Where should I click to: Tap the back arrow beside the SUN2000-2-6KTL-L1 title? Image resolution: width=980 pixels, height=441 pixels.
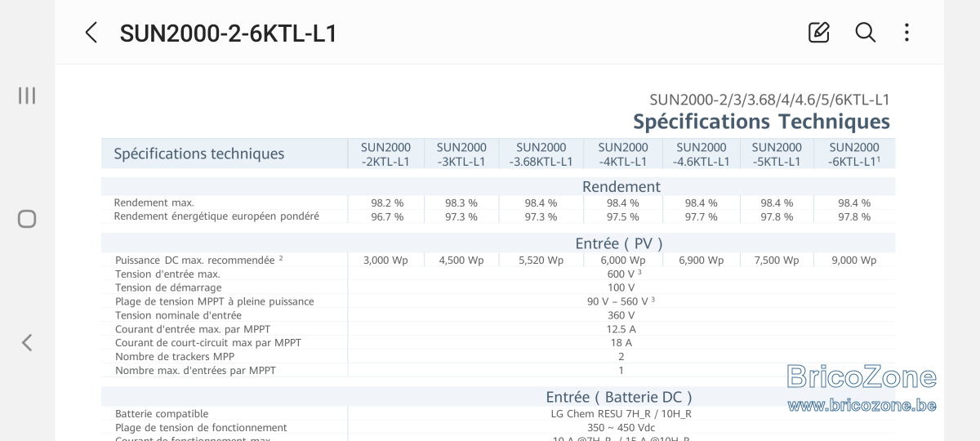tap(91, 33)
